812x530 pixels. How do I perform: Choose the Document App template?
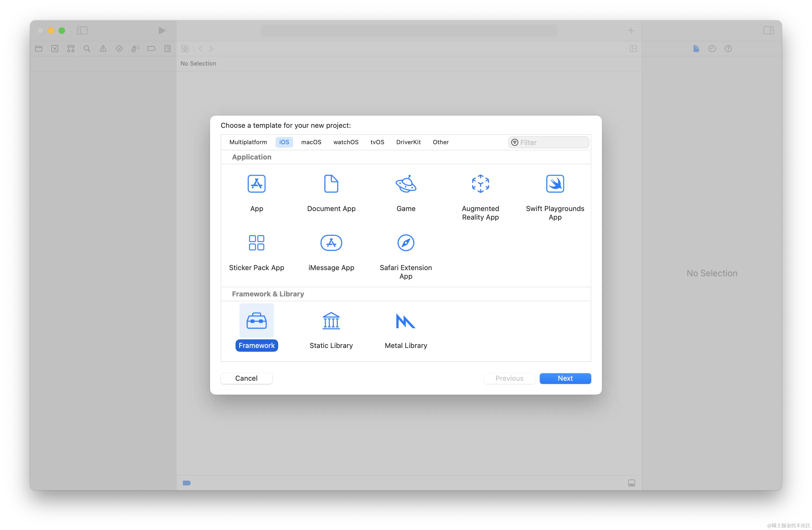[331, 184]
